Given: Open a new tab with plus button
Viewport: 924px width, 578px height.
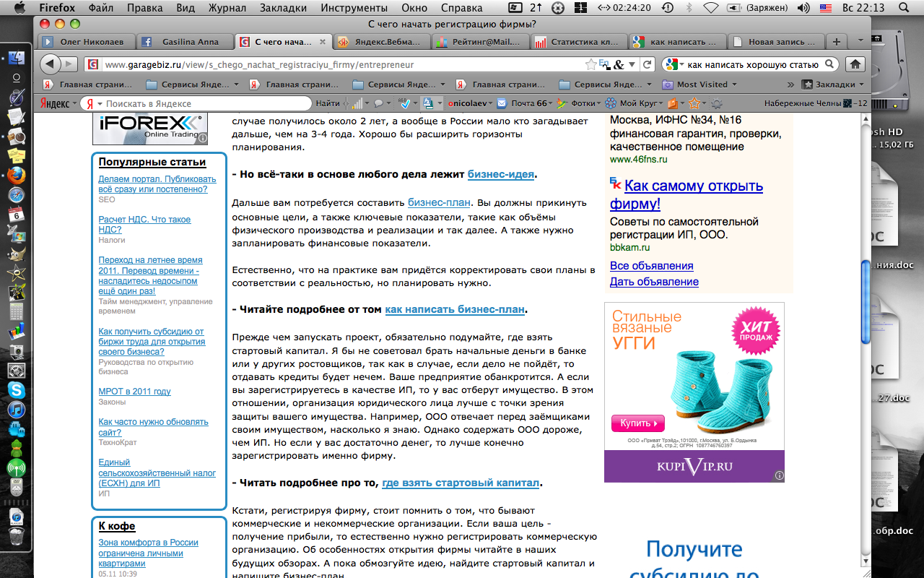Looking at the screenshot, I should [836, 42].
